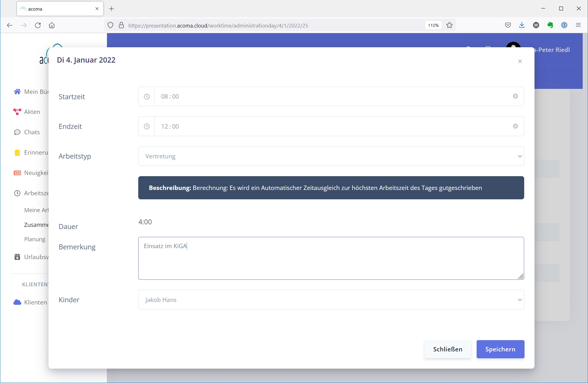The image size is (588, 383).
Task: Click the Endzeit time field
Action: (x=339, y=126)
